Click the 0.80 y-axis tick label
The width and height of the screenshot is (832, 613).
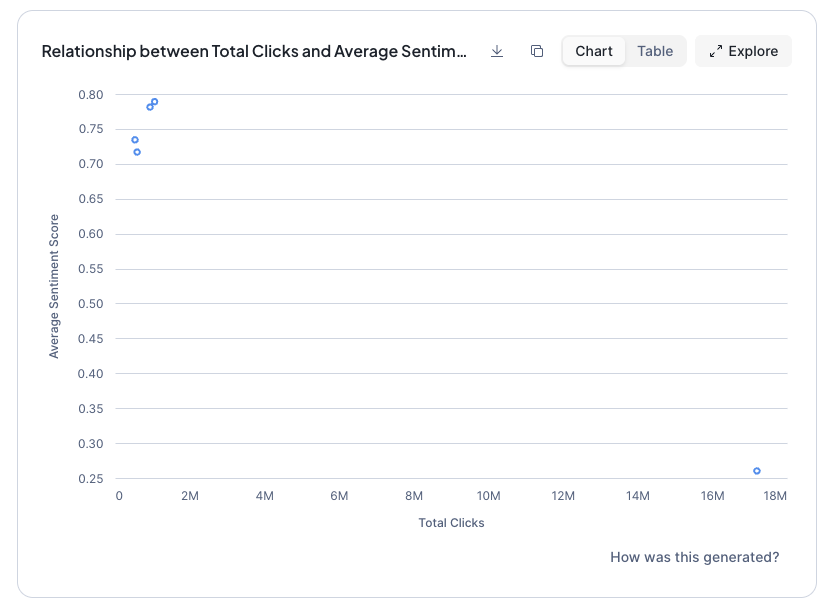[90, 95]
